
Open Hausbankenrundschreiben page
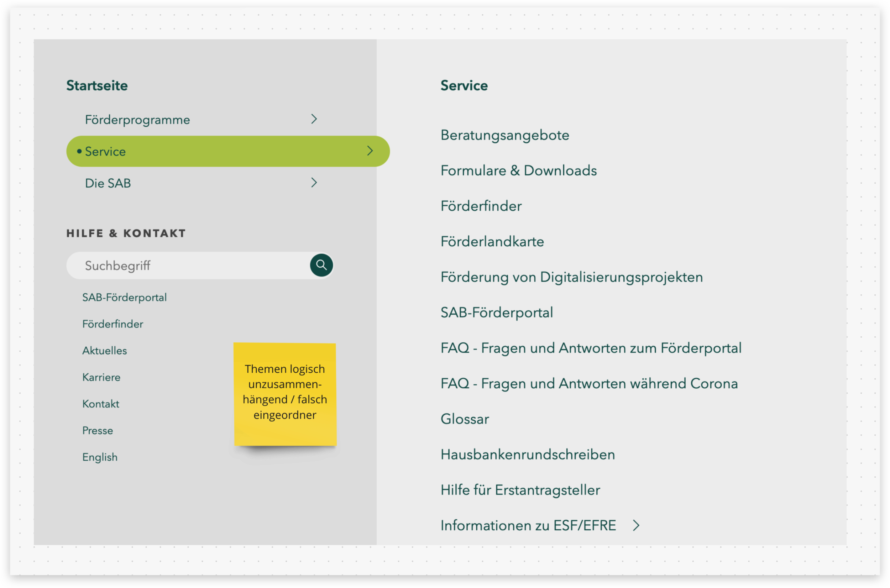click(x=527, y=455)
